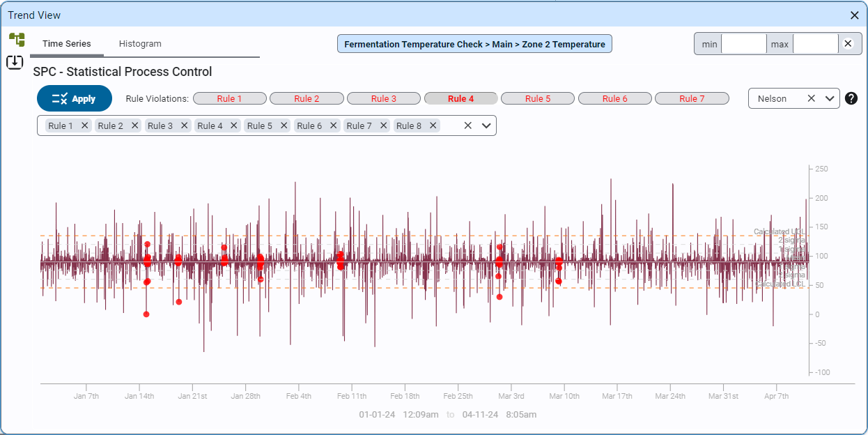This screenshot has height=435, width=868.
Task: Click the tag tree icon at top left
Action: [x=16, y=40]
